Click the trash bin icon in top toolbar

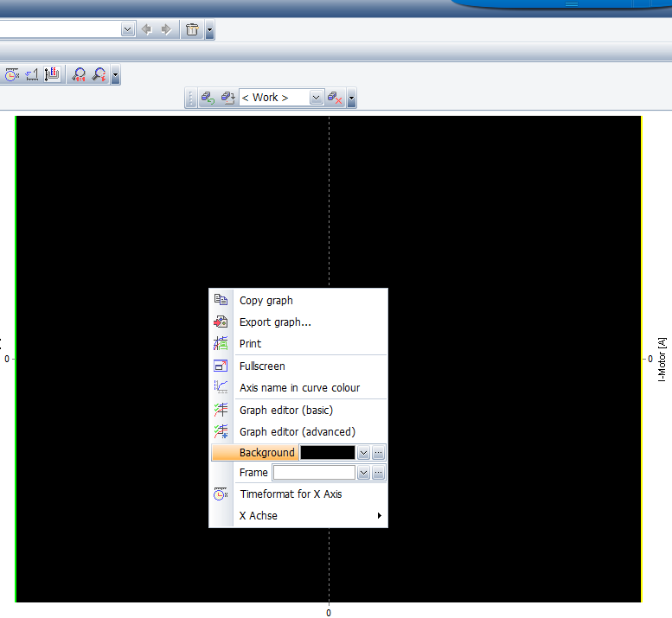pyautogui.click(x=191, y=30)
